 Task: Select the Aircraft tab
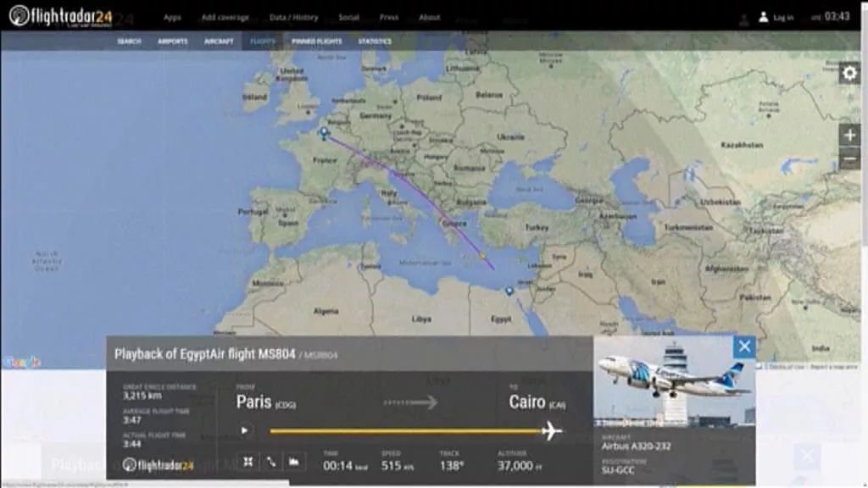219,41
